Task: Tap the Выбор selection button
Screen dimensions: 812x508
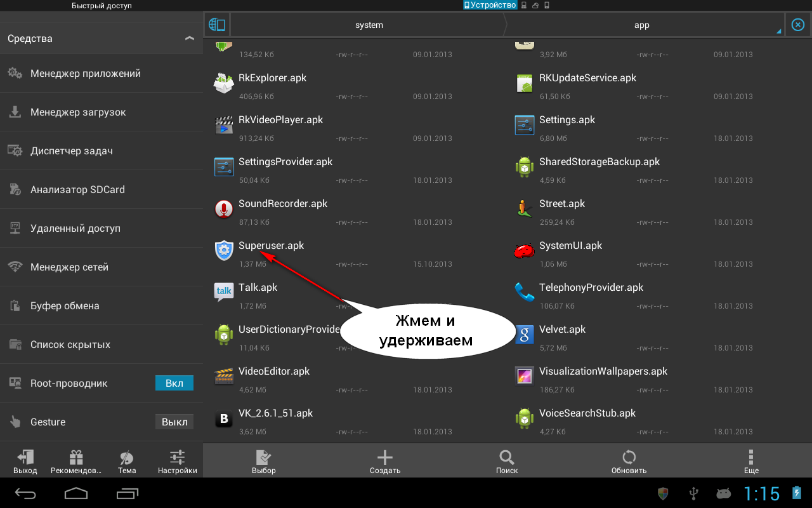Action: pos(264,462)
